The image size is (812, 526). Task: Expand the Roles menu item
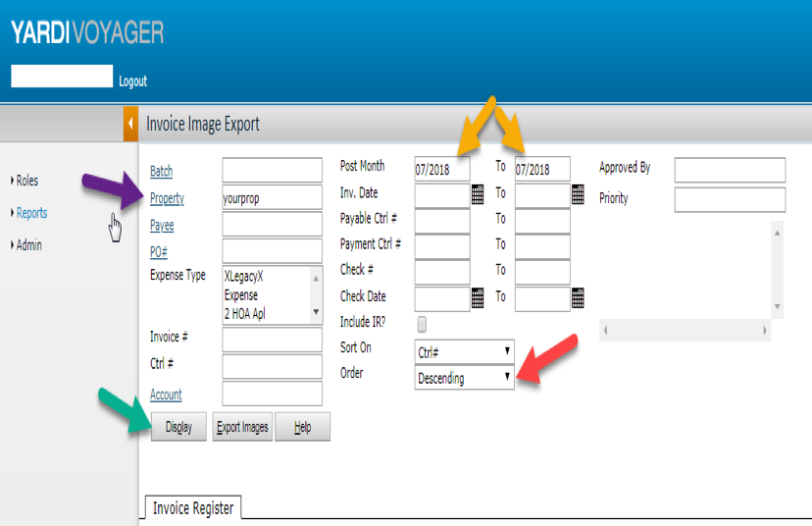tap(26, 181)
